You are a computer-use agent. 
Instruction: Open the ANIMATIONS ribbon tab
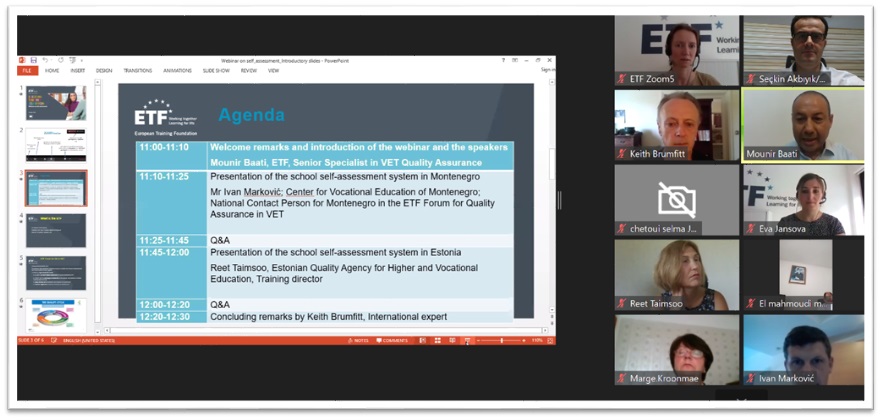(x=177, y=71)
